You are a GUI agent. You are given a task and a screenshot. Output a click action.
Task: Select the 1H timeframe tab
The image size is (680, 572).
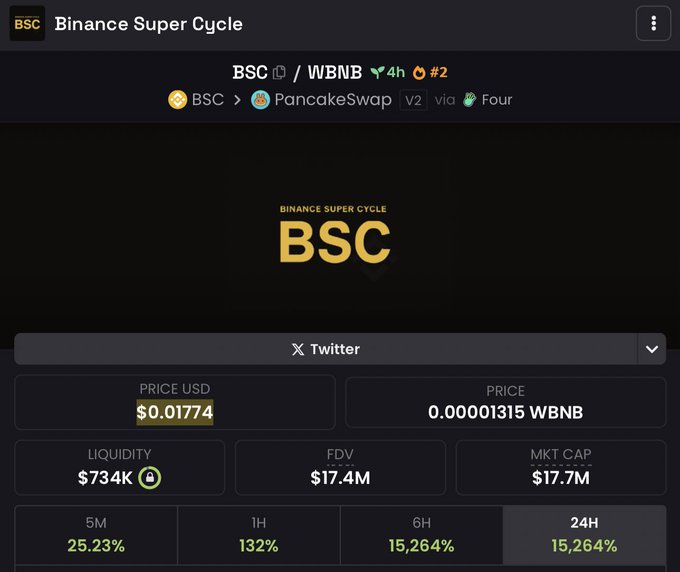[x=259, y=535]
